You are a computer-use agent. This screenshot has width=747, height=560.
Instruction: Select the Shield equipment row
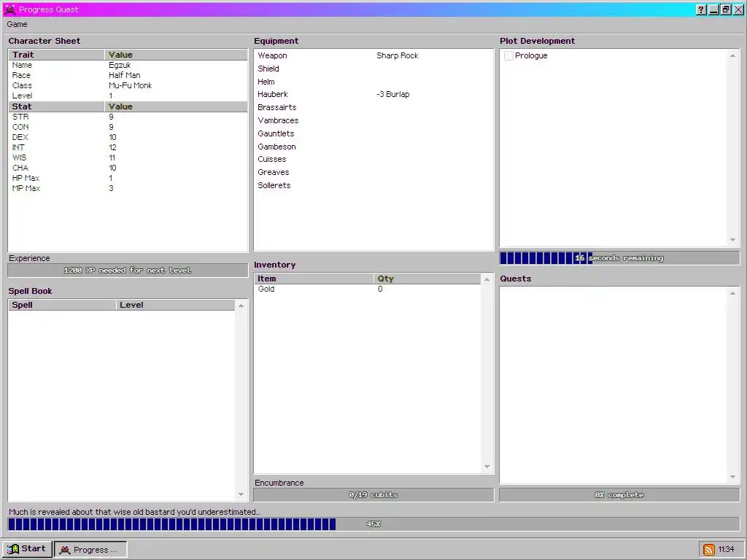[373, 69]
